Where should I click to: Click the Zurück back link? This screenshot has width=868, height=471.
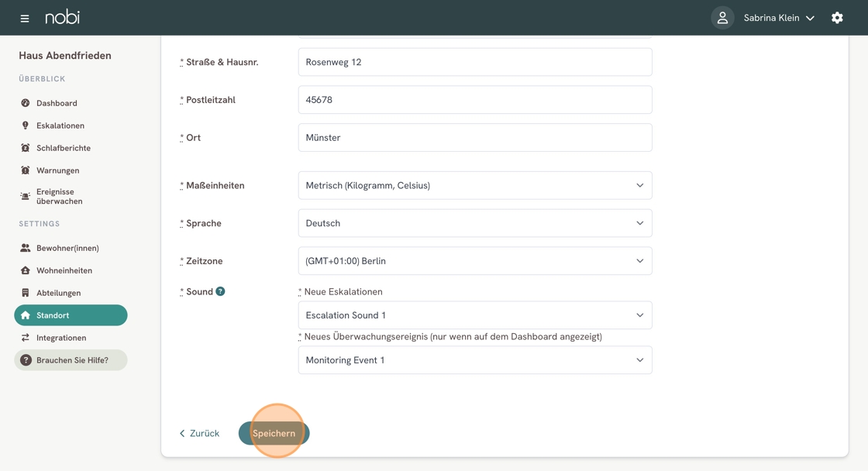[x=199, y=433]
